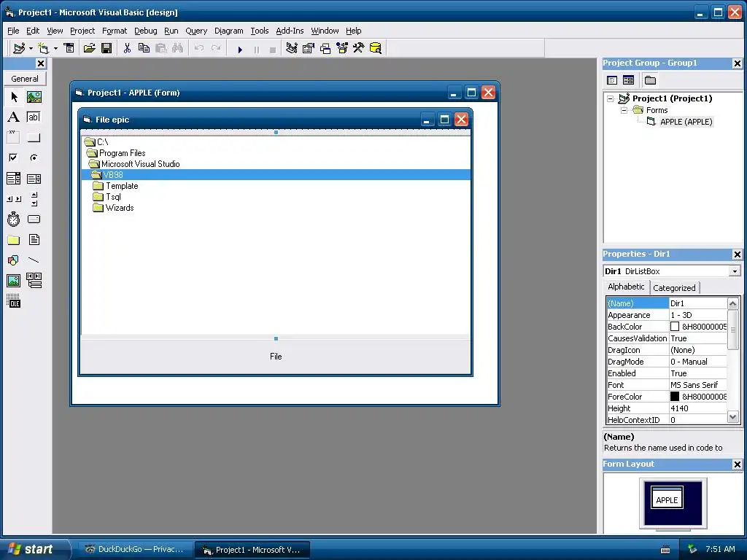This screenshot has height=560, width=747.
Task: Start the program with the Run arrow
Action: coord(240,50)
